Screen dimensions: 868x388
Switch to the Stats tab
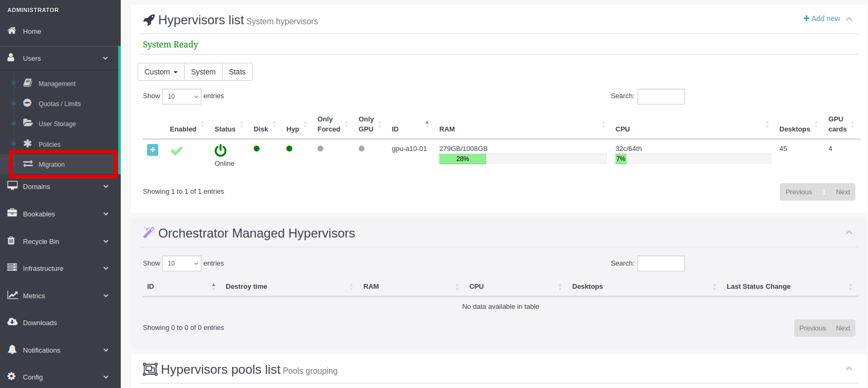(237, 72)
